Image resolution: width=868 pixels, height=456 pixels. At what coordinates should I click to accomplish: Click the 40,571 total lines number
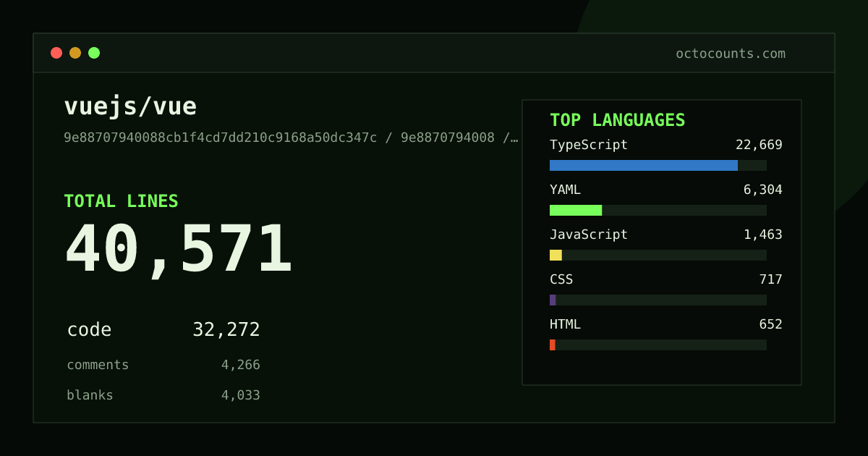point(179,250)
